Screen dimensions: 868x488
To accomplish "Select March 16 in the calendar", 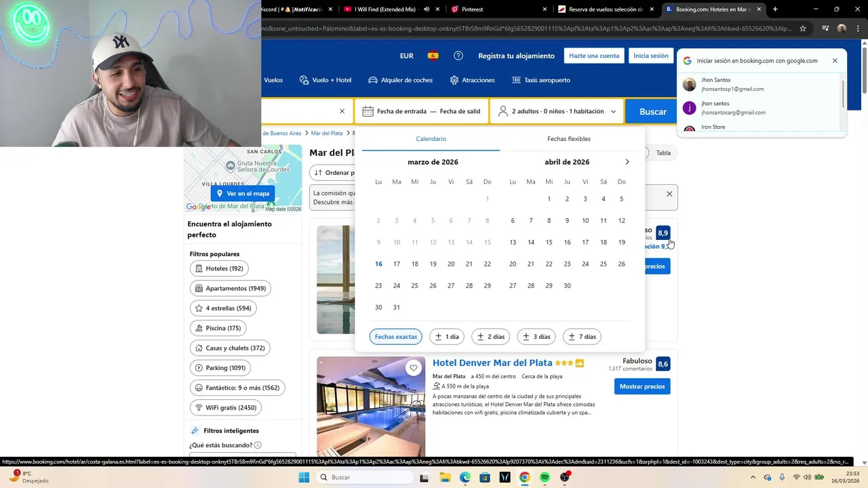I will pos(378,264).
